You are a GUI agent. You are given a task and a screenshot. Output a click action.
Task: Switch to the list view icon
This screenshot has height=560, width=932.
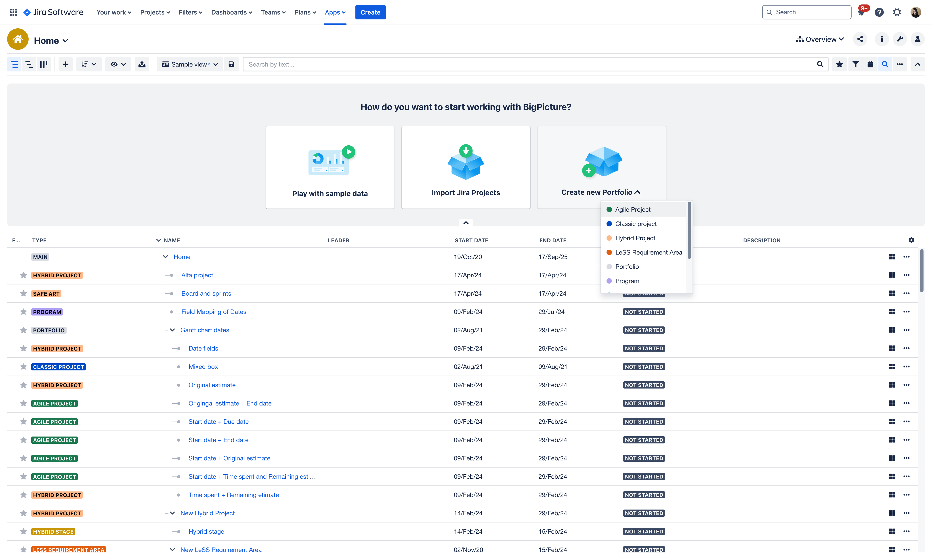tap(14, 64)
